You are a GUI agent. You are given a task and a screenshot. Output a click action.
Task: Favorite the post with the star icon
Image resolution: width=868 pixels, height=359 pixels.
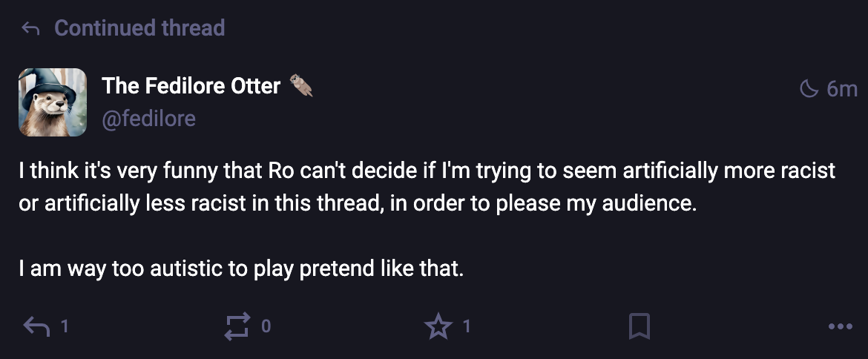tap(438, 326)
